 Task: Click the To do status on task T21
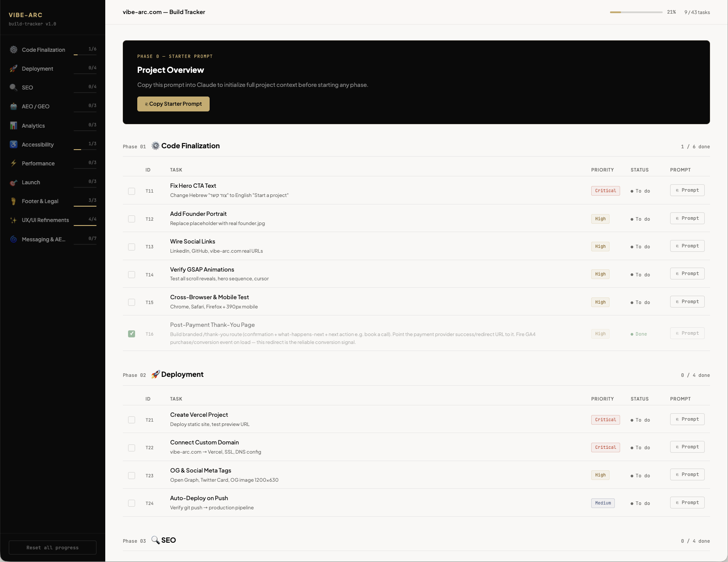click(640, 420)
